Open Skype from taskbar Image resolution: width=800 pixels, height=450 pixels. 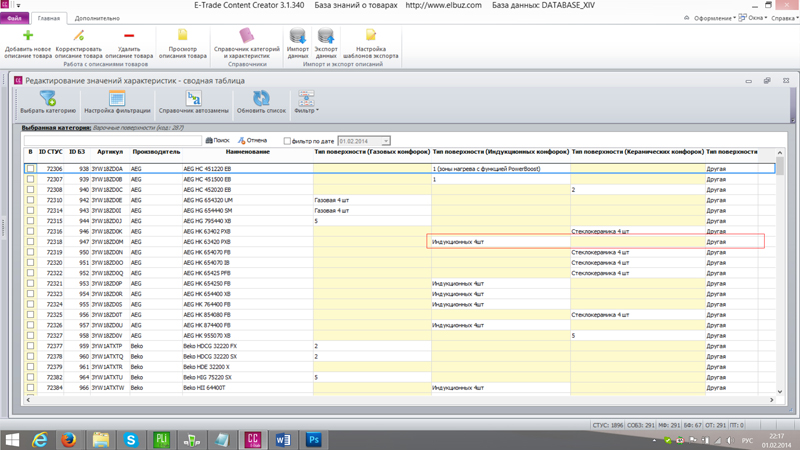(131, 440)
